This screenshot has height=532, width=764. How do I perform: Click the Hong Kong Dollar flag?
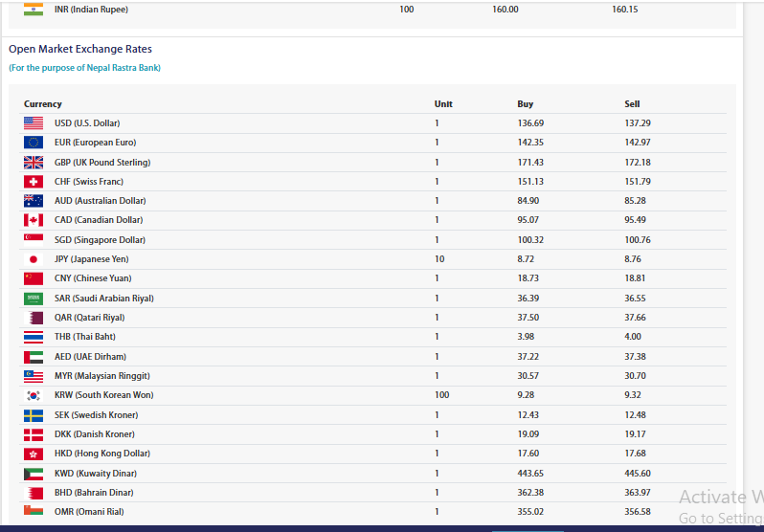34,454
